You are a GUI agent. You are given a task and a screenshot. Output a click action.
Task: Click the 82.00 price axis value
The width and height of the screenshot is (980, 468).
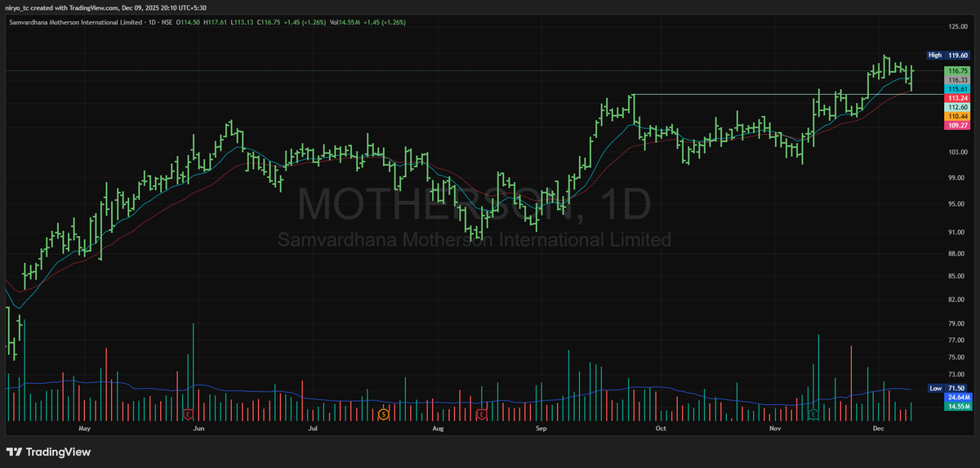click(x=957, y=300)
